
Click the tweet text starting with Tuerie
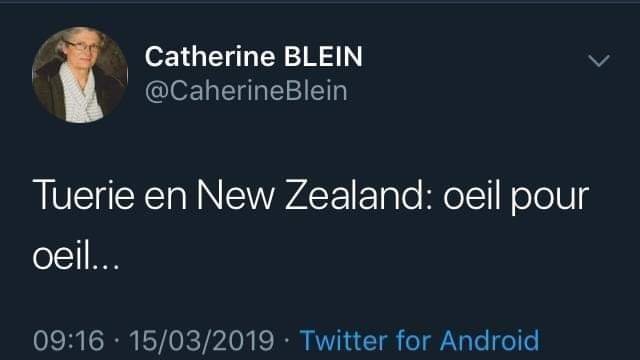coord(311,227)
